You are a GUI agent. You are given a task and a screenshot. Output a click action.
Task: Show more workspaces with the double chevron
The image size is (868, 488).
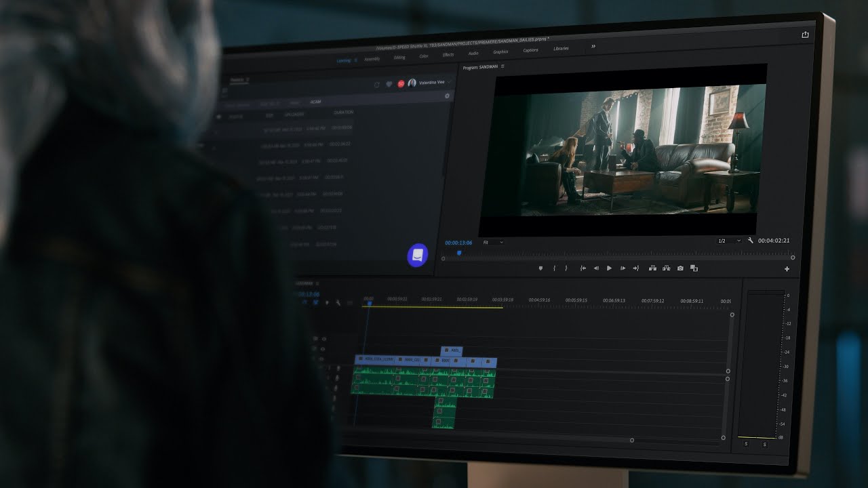coord(593,47)
